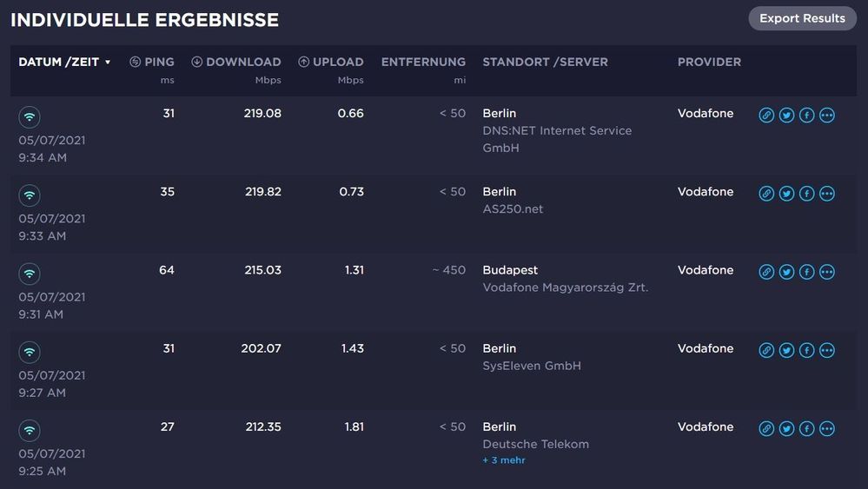Sort results by DOWNLOAD column header
The width and height of the screenshot is (868, 489).
click(x=236, y=63)
